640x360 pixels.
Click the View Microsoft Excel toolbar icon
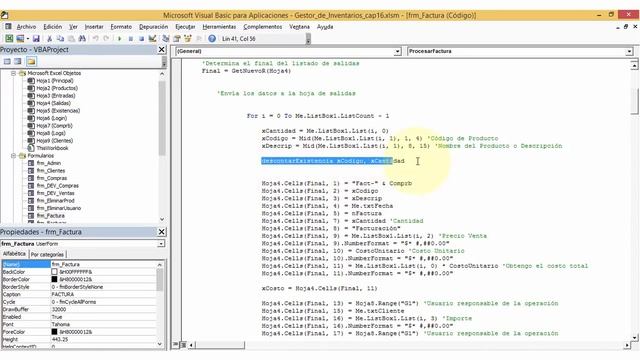coord(9,38)
